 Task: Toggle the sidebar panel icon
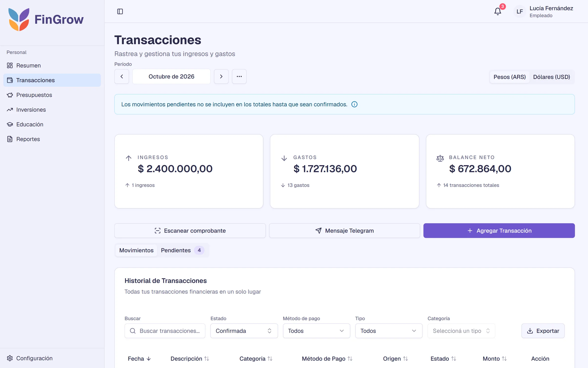120,12
